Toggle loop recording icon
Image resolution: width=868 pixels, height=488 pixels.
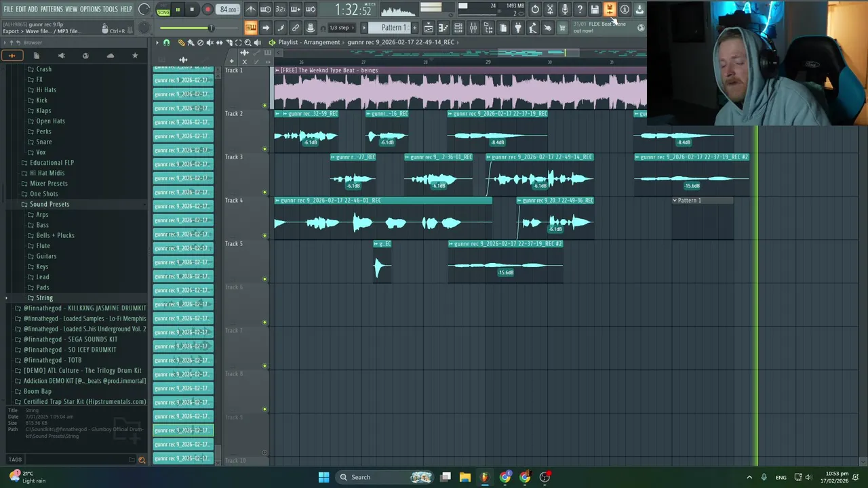311,9
